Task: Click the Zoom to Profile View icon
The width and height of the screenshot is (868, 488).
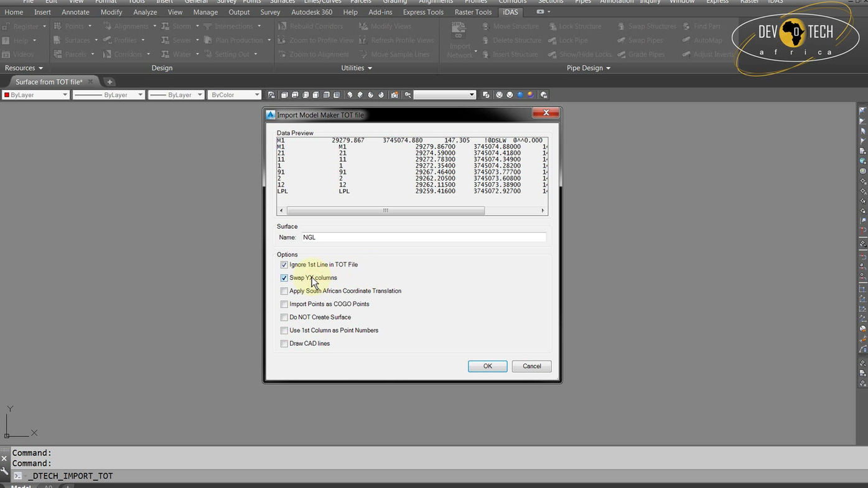Action: click(x=282, y=40)
